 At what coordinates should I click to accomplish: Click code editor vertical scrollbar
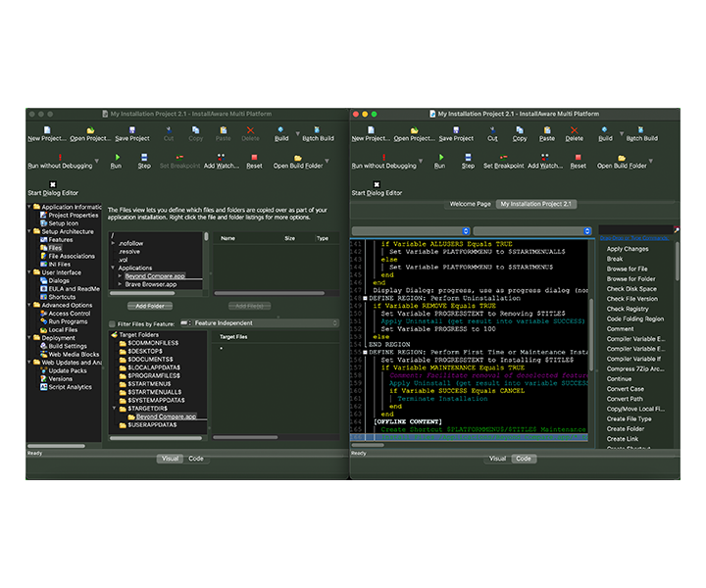coord(591,335)
